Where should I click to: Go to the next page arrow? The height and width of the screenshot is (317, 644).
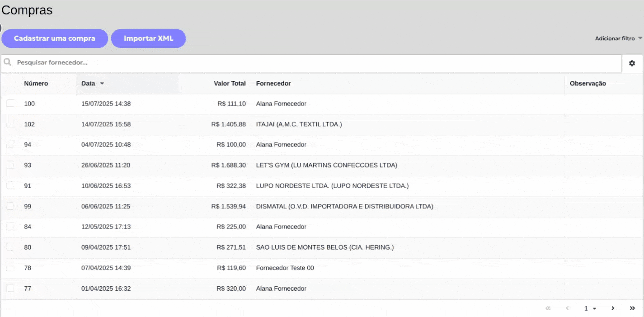(613, 308)
